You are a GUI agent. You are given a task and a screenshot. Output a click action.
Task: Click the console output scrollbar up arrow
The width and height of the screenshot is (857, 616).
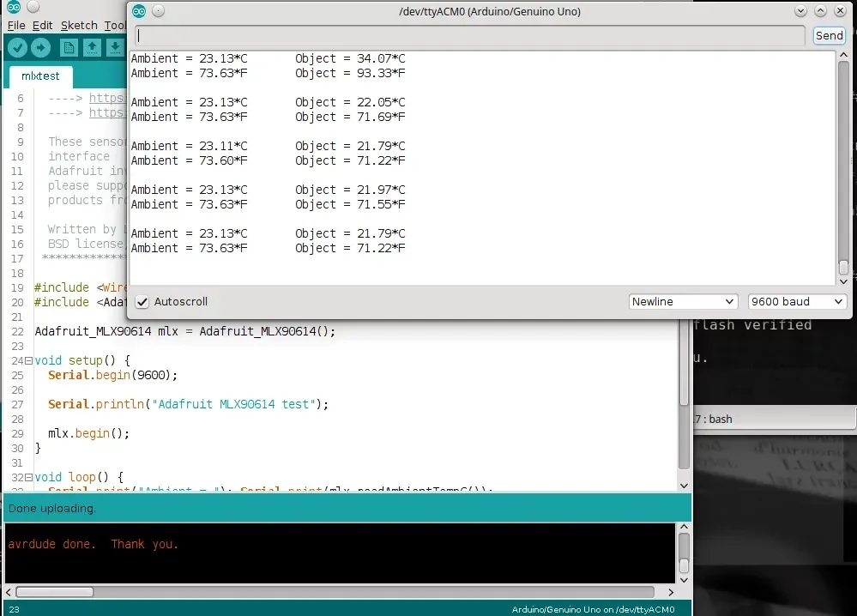(684, 527)
